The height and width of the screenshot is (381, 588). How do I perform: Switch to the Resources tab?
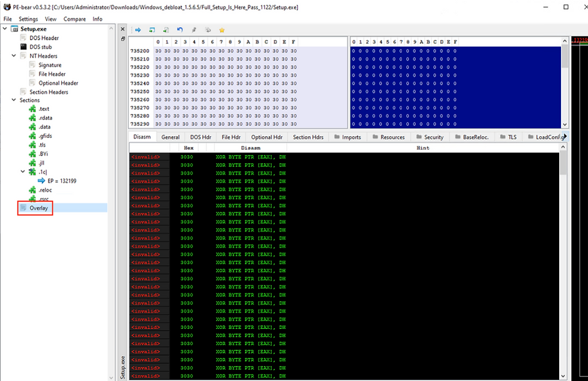click(389, 137)
